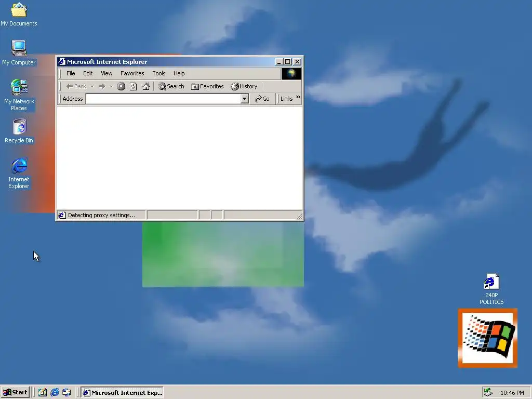Click the Address input field
The height and width of the screenshot is (399, 532).
pyautogui.click(x=164, y=99)
